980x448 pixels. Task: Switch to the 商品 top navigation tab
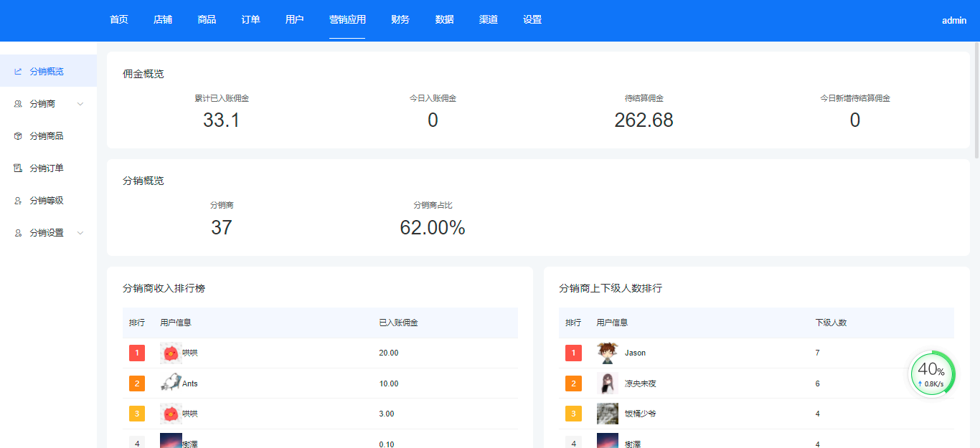point(207,20)
